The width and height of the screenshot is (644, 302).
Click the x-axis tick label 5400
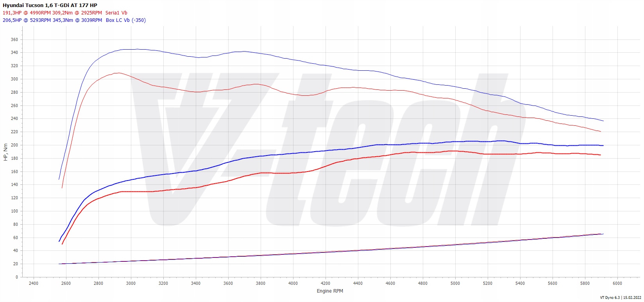(520, 283)
